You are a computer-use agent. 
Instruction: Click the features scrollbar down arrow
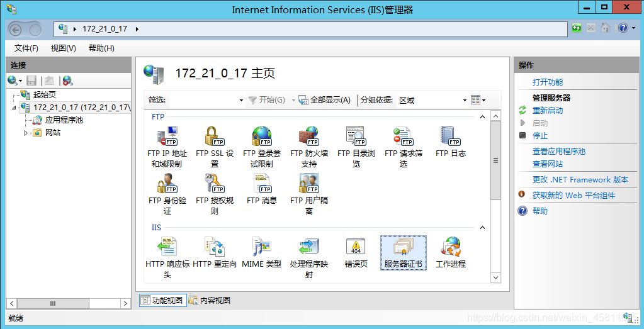coord(495,277)
